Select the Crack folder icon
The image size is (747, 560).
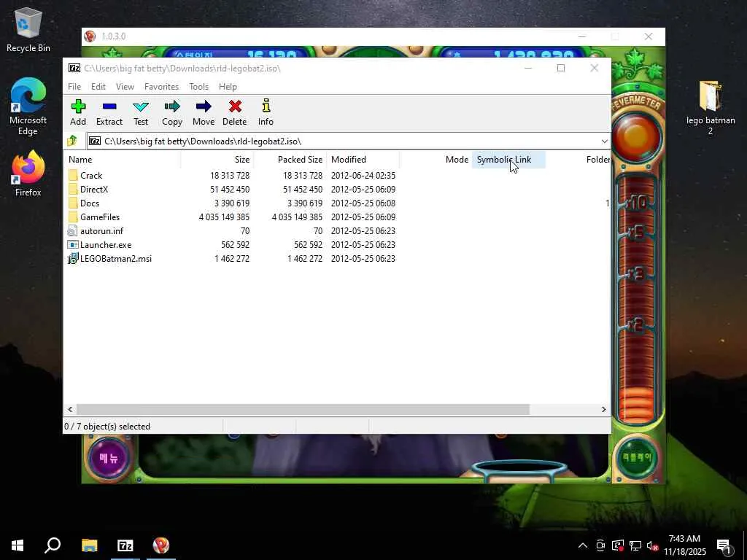click(73, 175)
